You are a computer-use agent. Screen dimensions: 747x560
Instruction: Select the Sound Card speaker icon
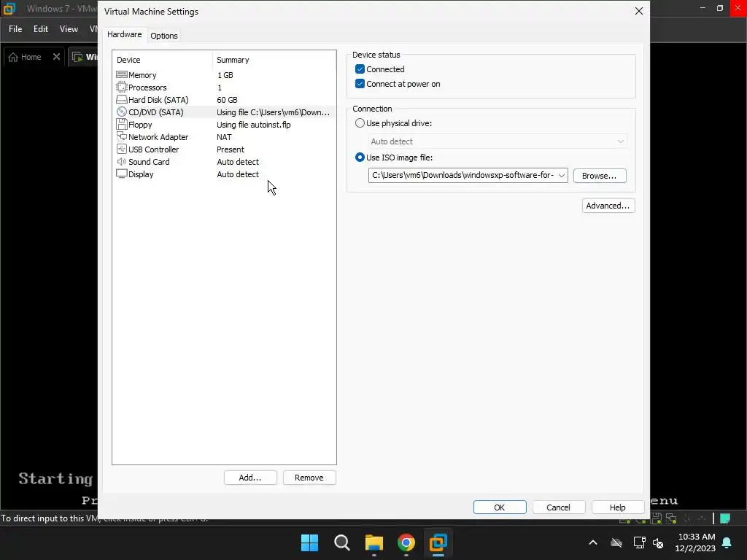122,161
